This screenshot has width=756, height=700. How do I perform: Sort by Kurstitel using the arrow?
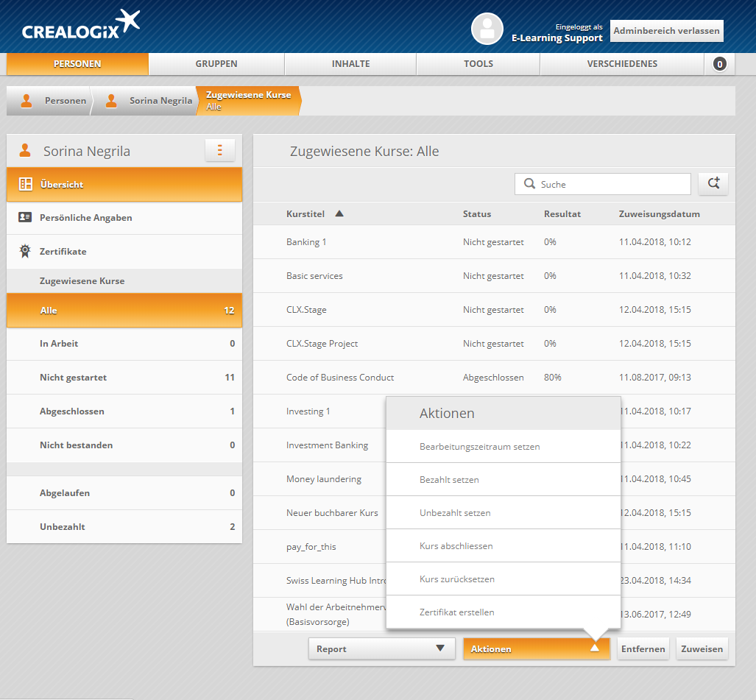339,214
